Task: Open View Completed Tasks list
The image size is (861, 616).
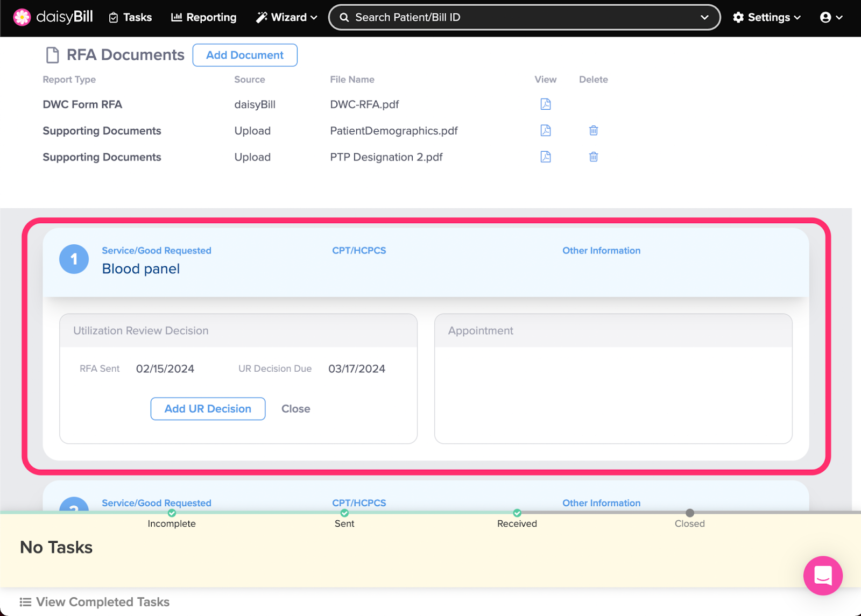Action: point(95,602)
